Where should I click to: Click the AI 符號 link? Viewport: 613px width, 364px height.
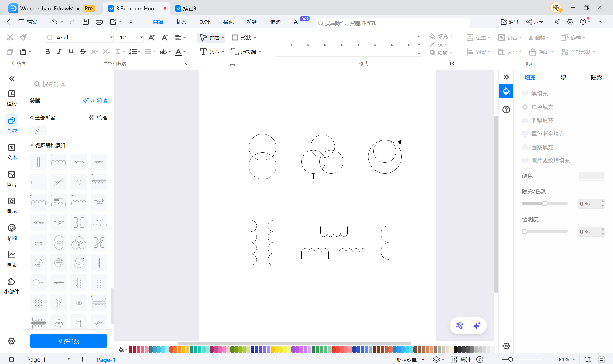click(x=95, y=101)
